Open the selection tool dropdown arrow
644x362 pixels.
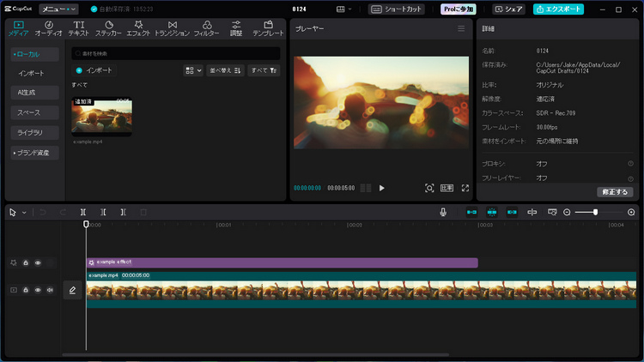tap(24, 213)
